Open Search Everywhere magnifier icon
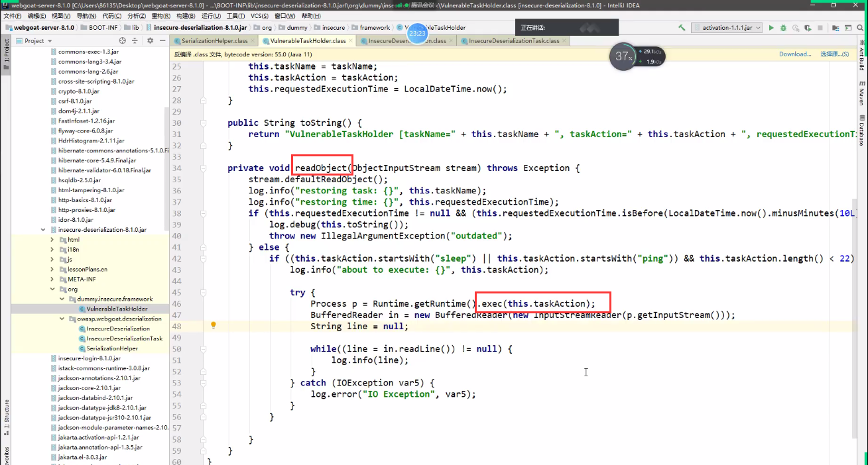This screenshot has width=868, height=465. pos(858,28)
